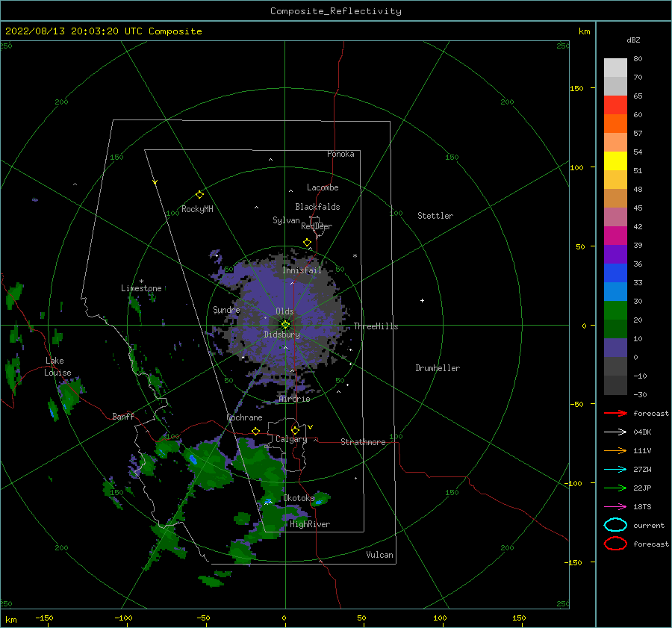The image size is (672, 628).
Task: Click the Strathmore label
Action: tap(363, 442)
